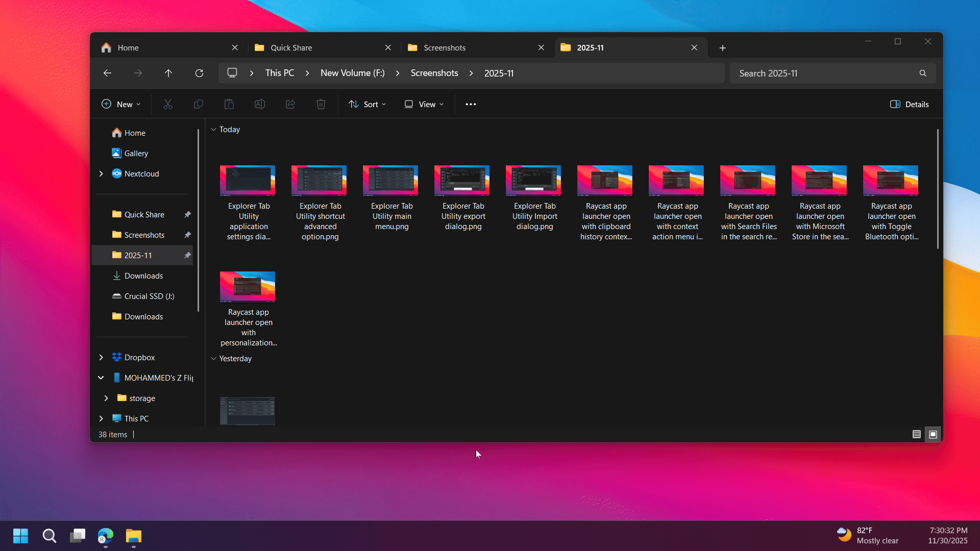Unpin the Quick Share folder
This screenshot has width=980, height=551.
tap(188, 214)
